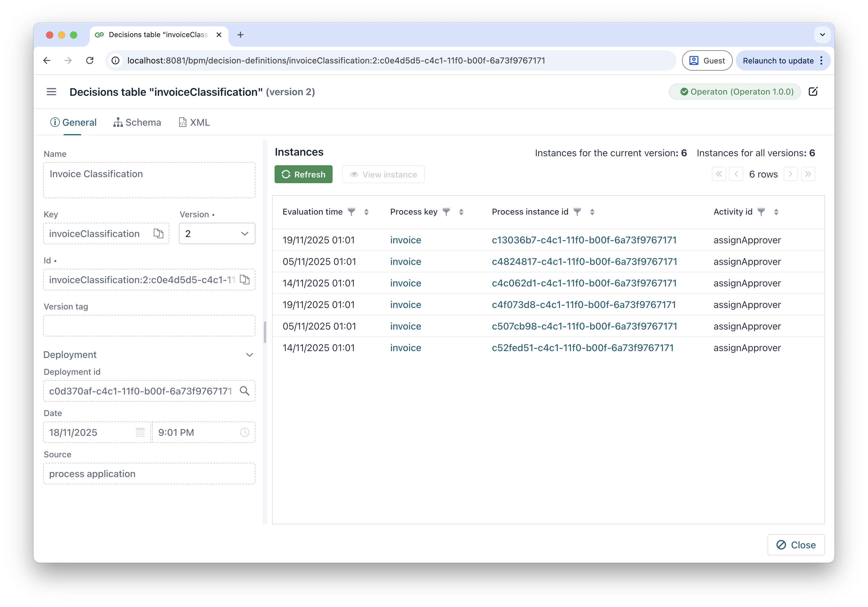Copy the invoiceClassification key
This screenshot has width=868, height=607.
(159, 234)
